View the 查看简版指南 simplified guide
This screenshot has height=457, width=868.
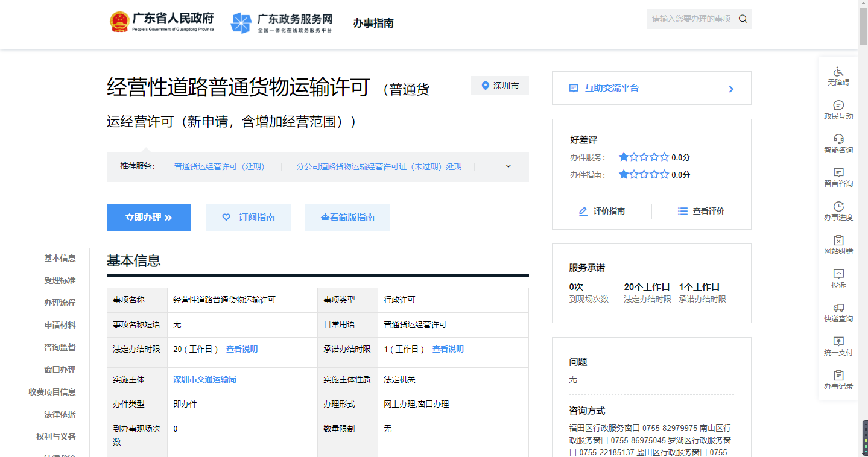click(x=347, y=218)
